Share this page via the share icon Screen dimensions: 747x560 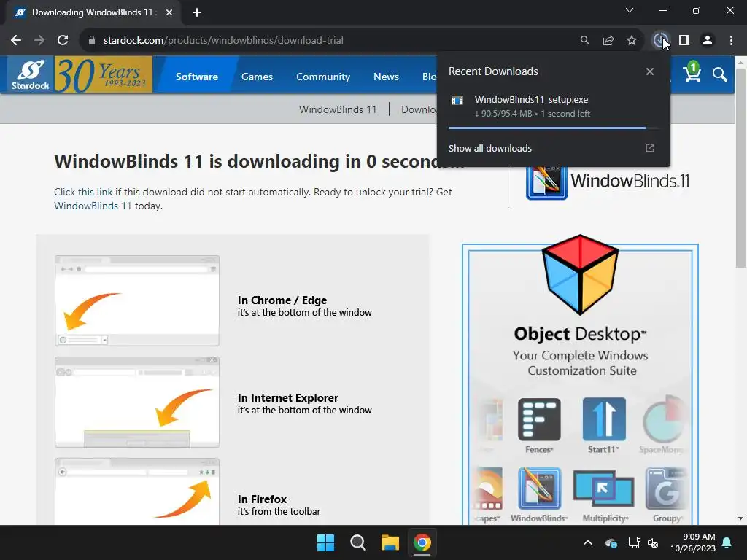(608, 41)
